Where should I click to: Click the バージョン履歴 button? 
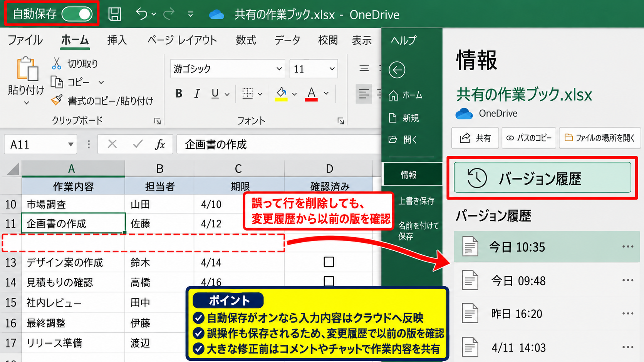tap(542, 178)
